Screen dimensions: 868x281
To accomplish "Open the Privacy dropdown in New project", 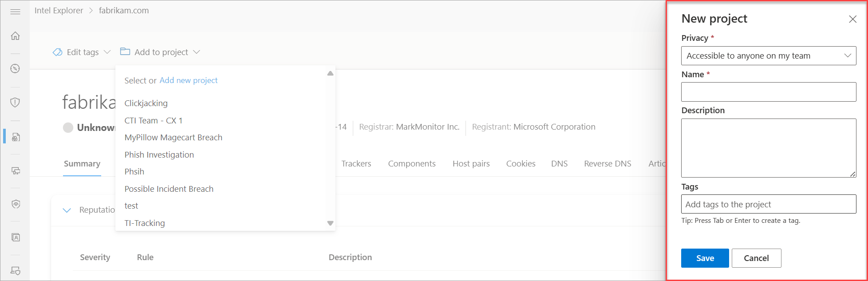I will click(x=769, y=55).
